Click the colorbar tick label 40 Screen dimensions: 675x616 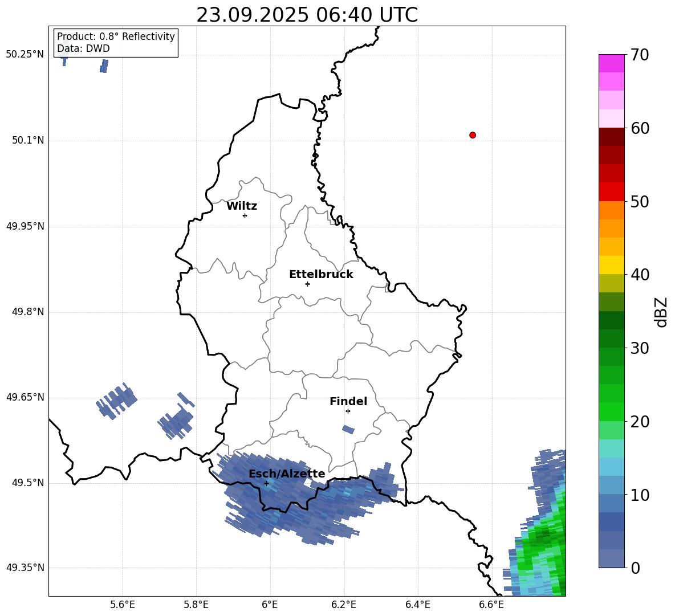tap(640, 275)
